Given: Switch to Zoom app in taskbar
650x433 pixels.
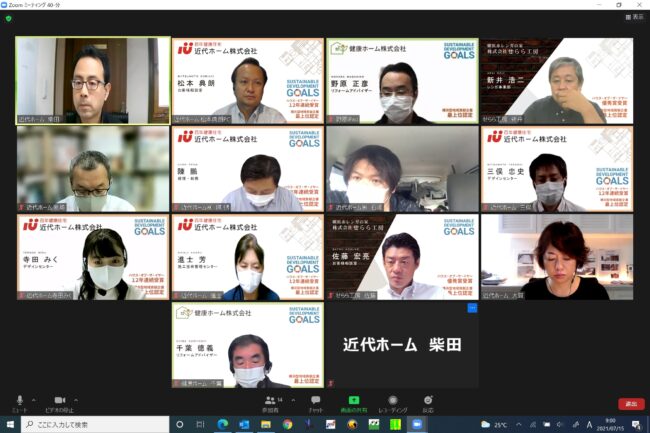Looking at the screenshot, I should click(417, 424).
